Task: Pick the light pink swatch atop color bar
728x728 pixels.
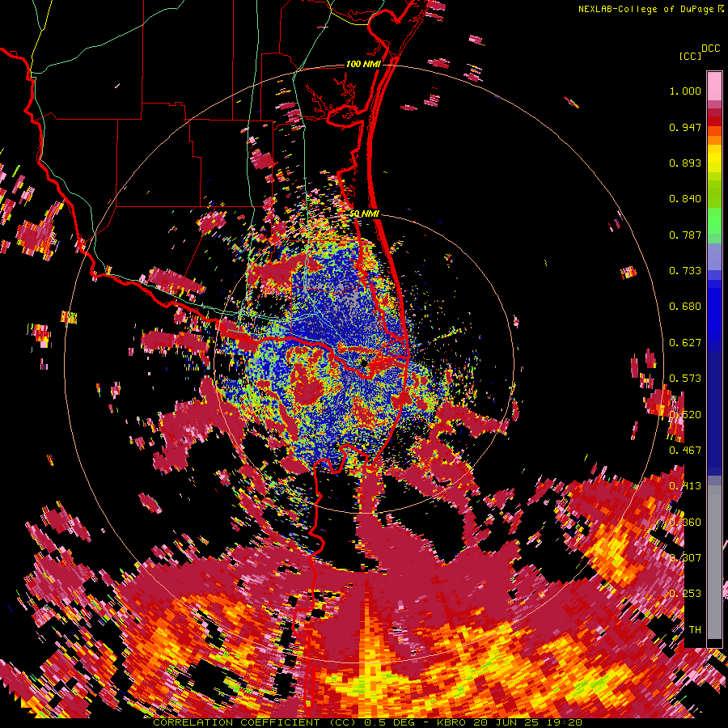Action: 714,86
